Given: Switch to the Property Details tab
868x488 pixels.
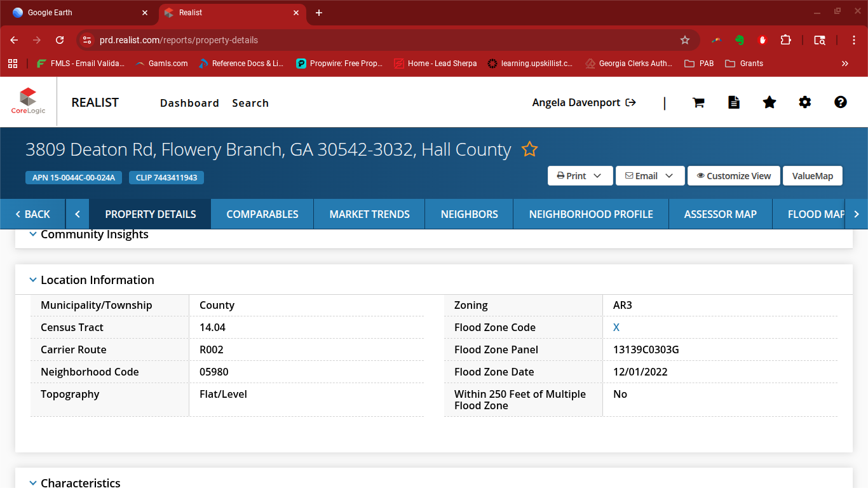Looking at the screenshot, I should pos(151,214).
